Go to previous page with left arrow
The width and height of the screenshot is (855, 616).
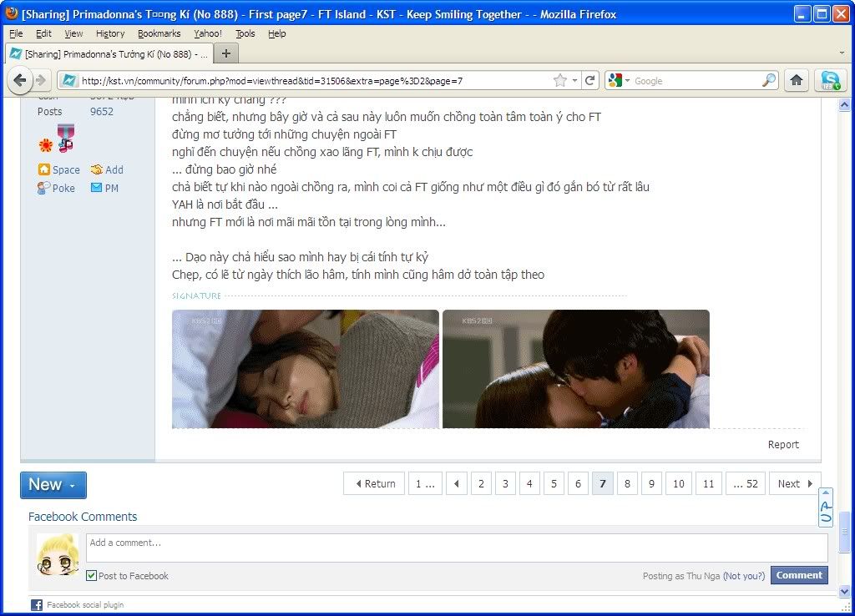point(457,483)
